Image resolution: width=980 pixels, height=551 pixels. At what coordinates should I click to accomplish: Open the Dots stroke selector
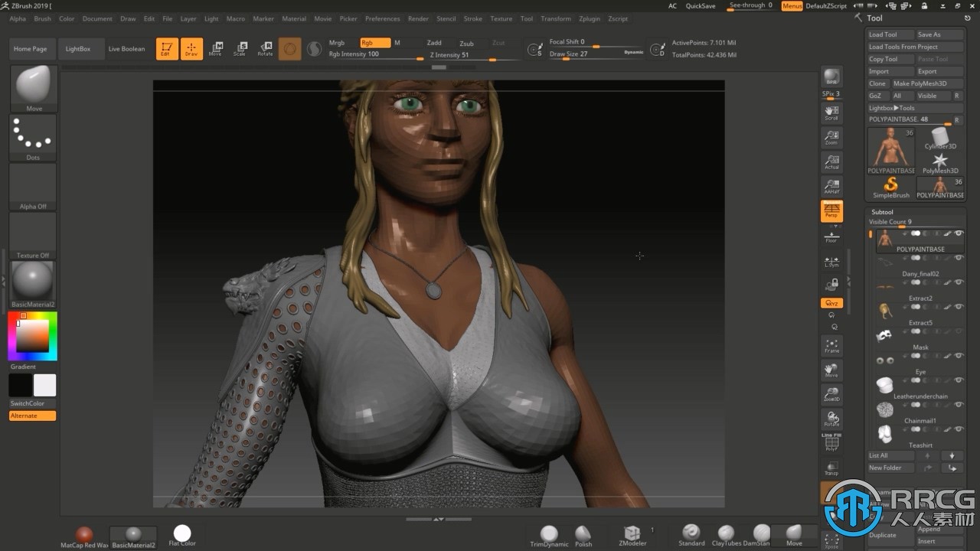34,138
